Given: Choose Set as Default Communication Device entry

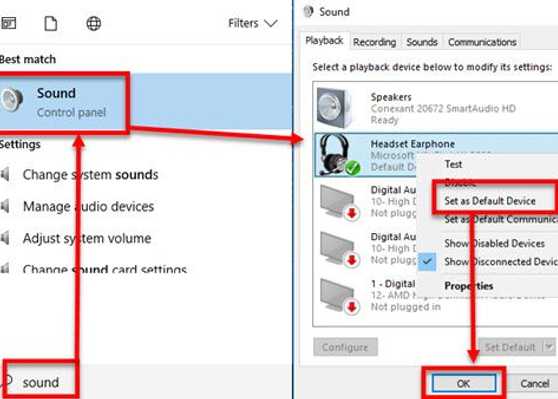Looking at the screenshot, I should click(501, 220).
